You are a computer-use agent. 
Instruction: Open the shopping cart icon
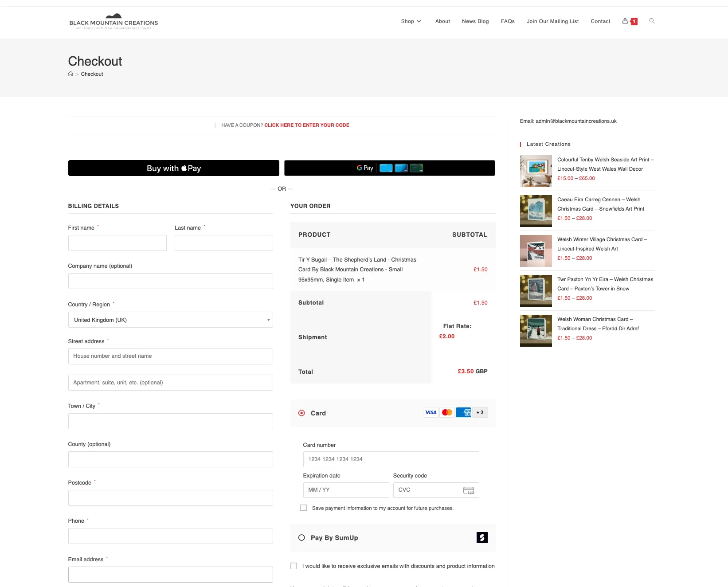coord(625,21)
